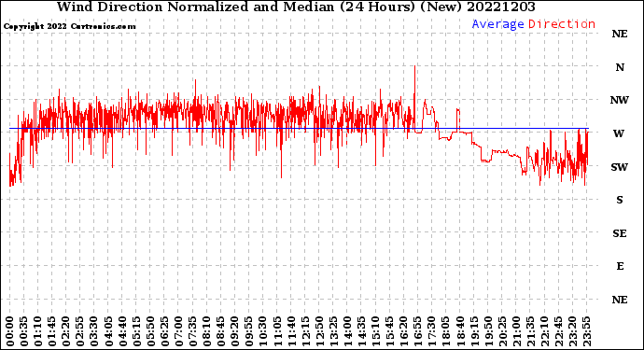
Task: Click the 07:00 time axis label
Action: pyautogui.click(x=178, y=331)
